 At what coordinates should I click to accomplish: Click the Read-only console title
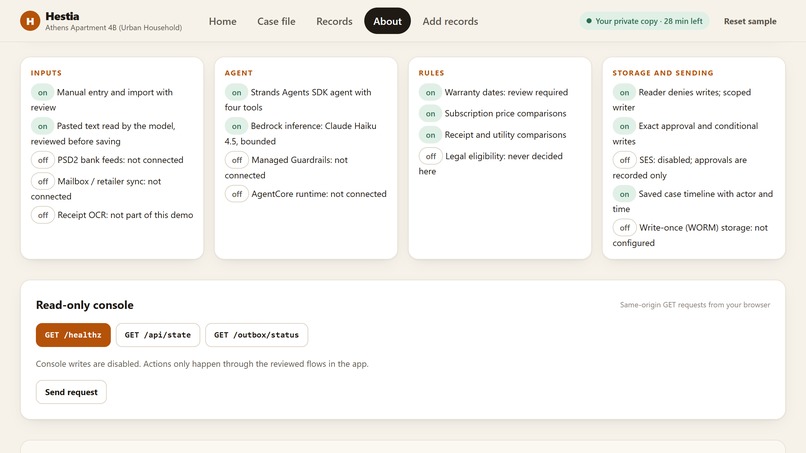click(85, 305)
